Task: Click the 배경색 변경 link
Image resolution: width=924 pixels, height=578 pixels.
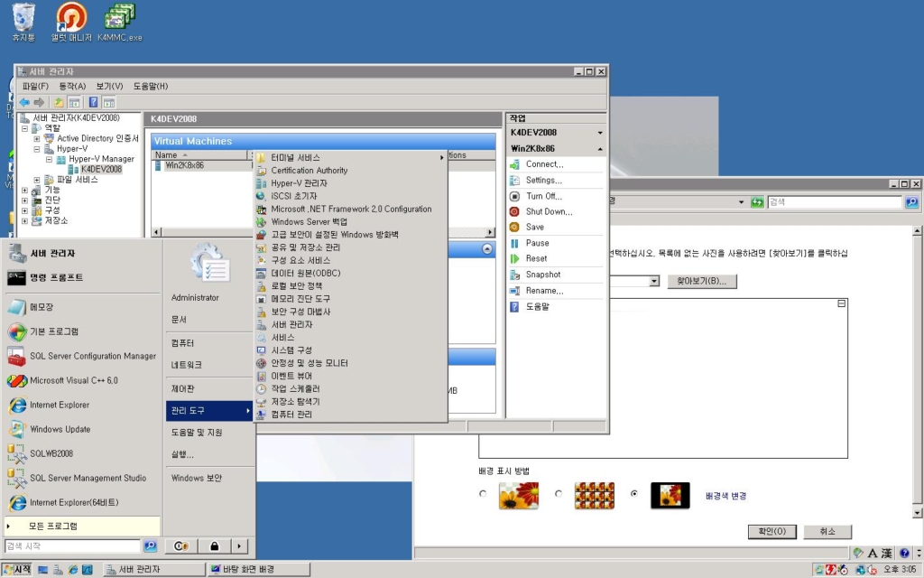Action: click(x=726, y=496)
